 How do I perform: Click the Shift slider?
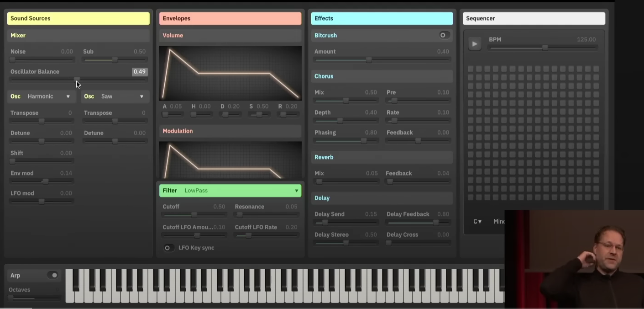(42, 161)
